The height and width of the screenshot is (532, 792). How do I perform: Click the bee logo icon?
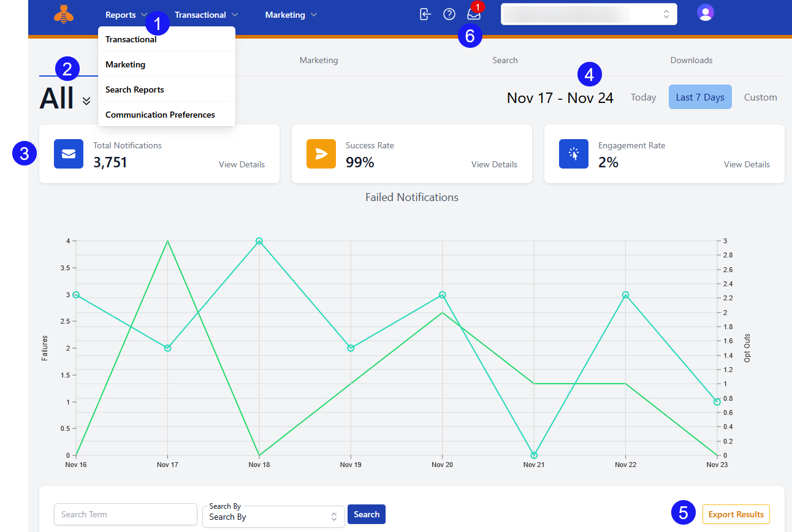(64, 14)
